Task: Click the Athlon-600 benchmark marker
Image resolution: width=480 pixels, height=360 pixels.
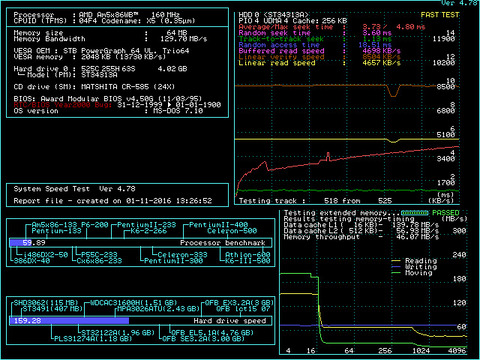Action: click(x=248, y=255)
